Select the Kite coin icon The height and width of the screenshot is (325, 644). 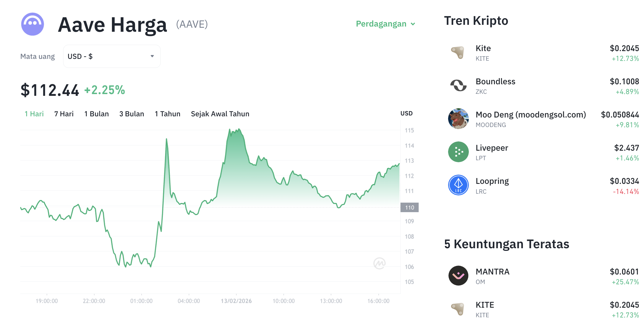(x=458, y=53)
